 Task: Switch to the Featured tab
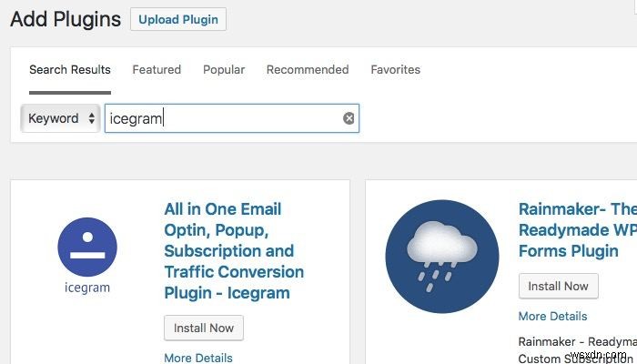click(x=157, y=69)
